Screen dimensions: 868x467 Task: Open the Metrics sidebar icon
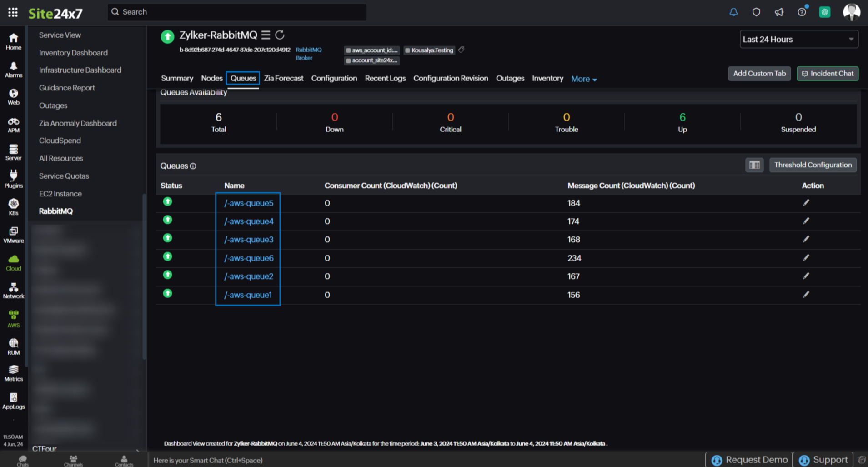click(13, 373)
